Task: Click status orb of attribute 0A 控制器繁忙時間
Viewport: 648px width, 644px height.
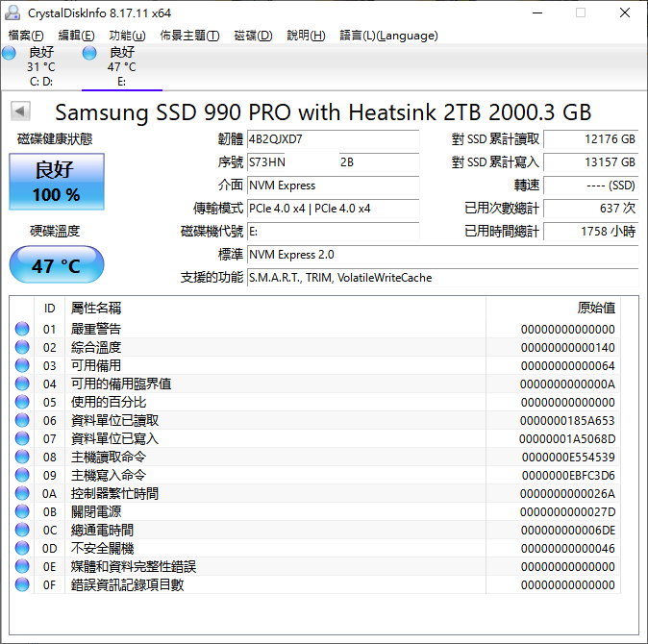Action: 22,493
